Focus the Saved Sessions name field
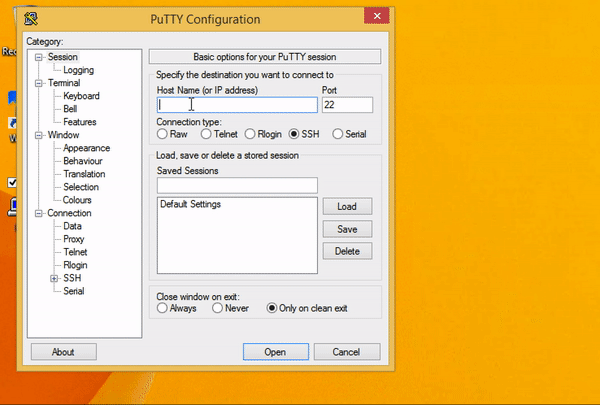 237,185
